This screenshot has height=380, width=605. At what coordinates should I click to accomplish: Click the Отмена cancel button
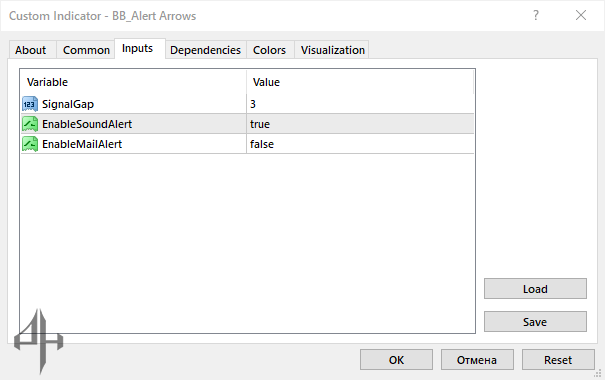click(x=477, y=360)
